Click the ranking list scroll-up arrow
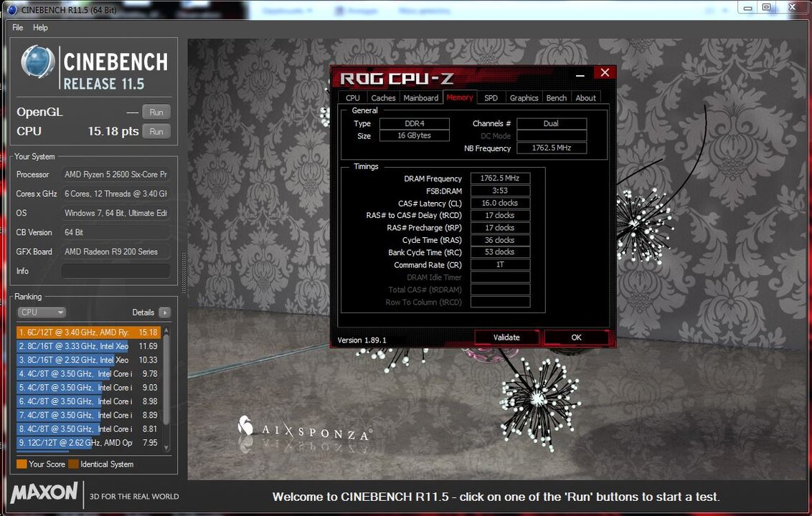 tap(166, 330)
